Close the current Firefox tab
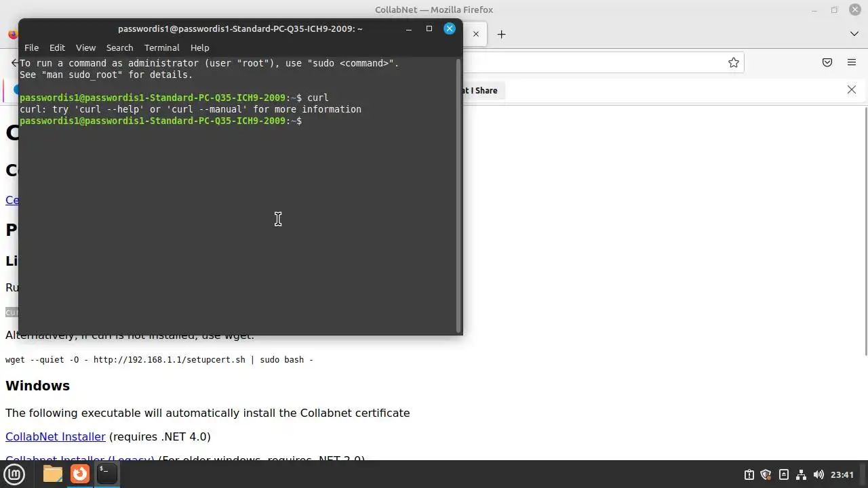868x488 pixels. [476, 34]
